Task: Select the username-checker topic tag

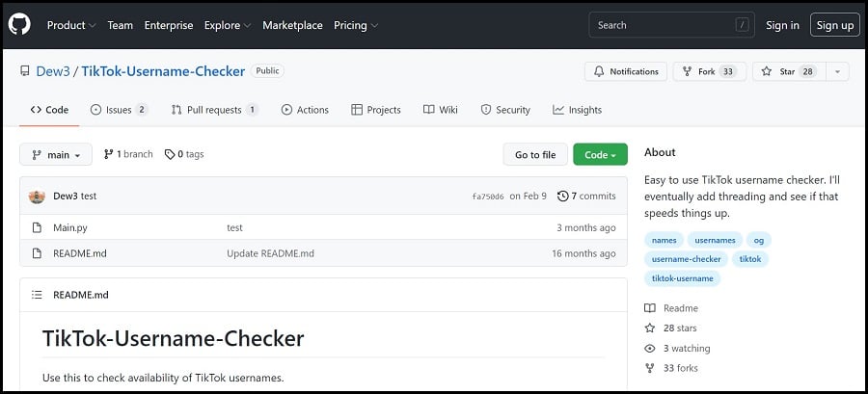Action: click(x=687, y=259)
